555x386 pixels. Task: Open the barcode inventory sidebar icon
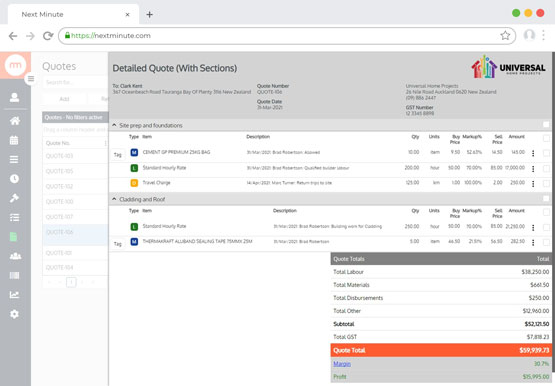click(14, 275)
